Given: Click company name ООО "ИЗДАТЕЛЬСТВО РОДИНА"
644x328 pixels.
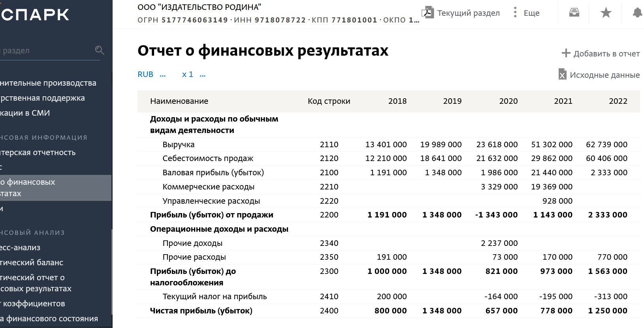Looking at the screenshot, I should point(199,7).
